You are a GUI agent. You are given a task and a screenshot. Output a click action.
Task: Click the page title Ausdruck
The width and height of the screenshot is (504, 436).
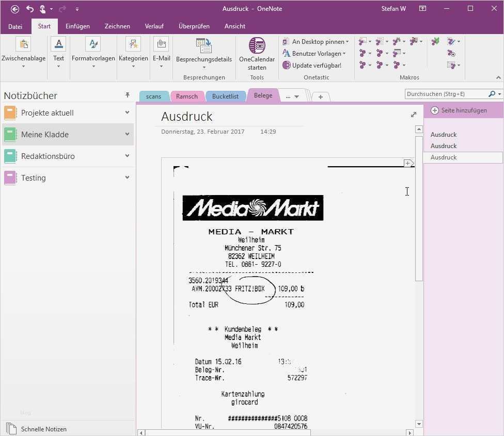187,117
